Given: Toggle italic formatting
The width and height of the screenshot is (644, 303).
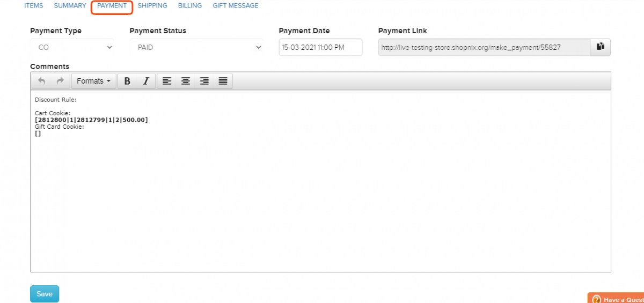Looking at the screenshot, I should 146,81.
